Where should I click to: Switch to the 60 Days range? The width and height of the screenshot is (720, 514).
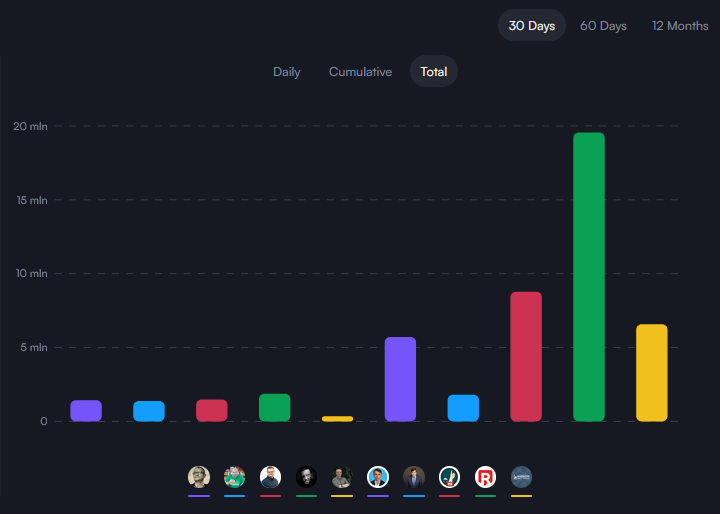(603, 25)
